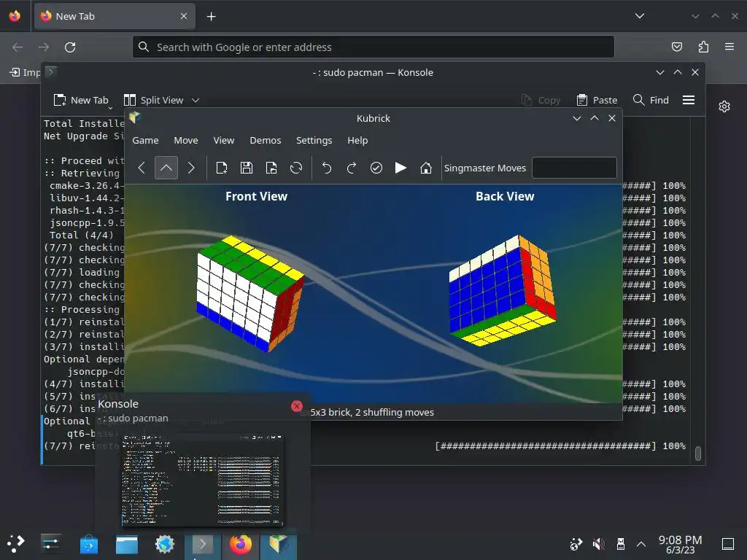Undo the last move in Kubrick

(326, 168)
